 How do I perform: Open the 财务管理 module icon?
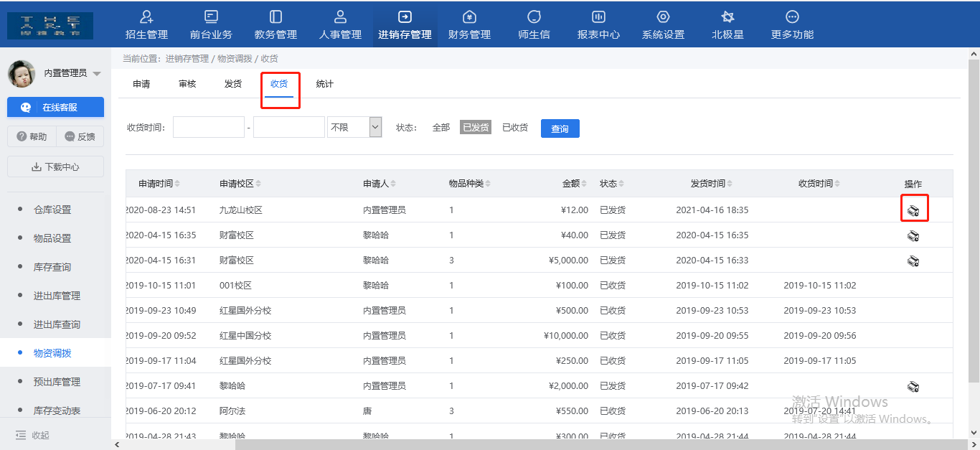[469, 17]
